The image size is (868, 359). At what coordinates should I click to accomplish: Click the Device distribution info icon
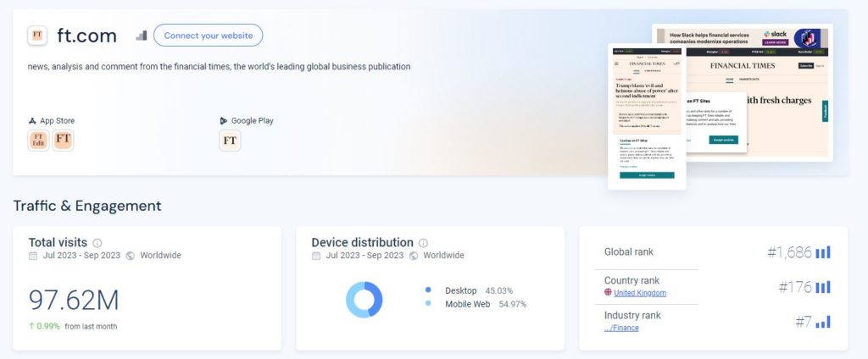424,243
